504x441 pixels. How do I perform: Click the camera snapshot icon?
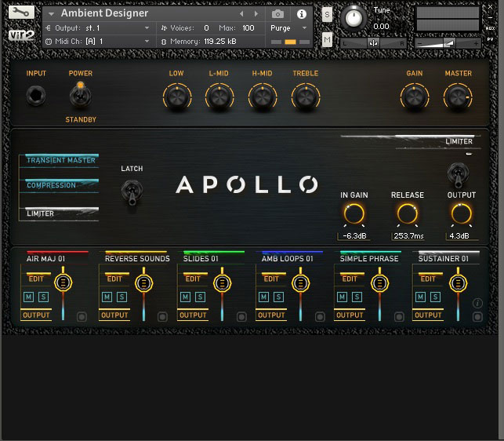(277, 14)
